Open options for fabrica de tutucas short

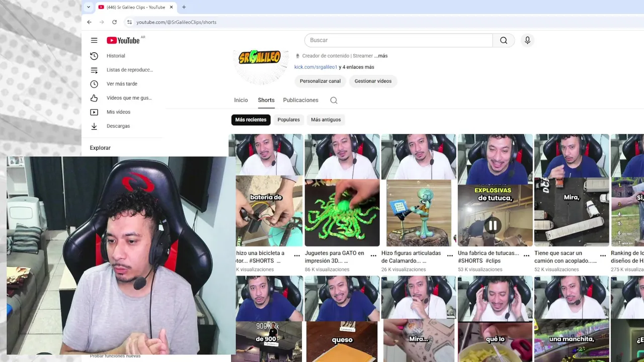[526, 256]
